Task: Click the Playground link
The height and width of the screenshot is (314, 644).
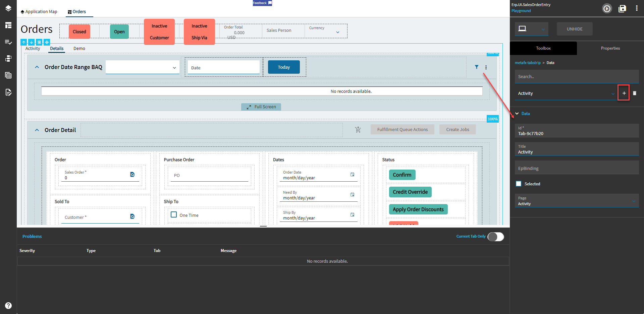Action: click(x=521, y=11)
